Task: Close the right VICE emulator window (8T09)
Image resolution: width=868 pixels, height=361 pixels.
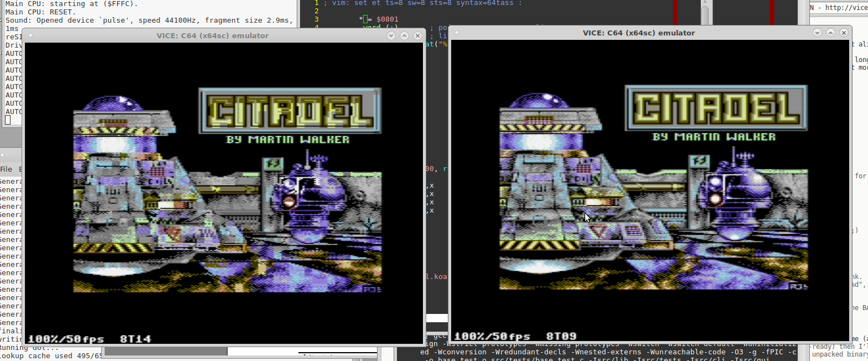Action: 843,33
